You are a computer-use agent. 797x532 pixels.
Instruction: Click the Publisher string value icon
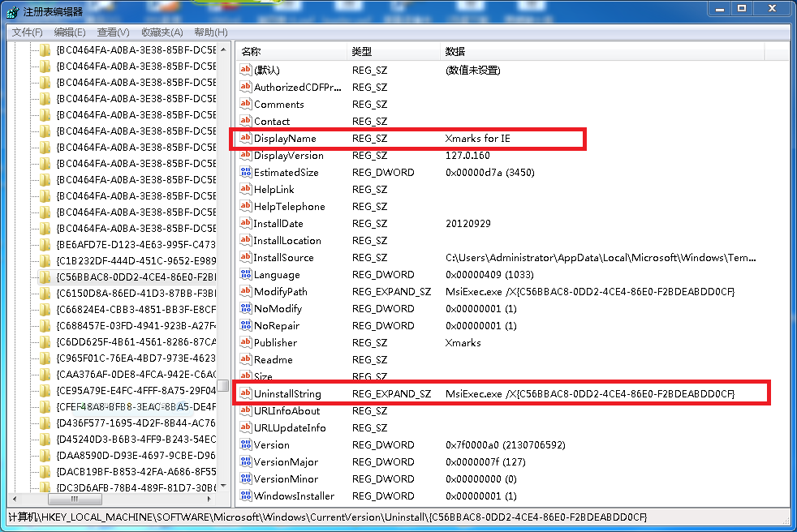[246, 343]
